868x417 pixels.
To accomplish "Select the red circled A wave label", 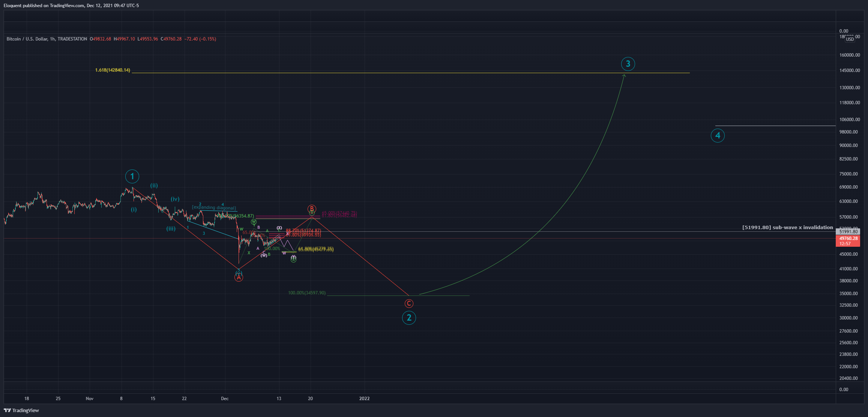I will tap(239, 277).
